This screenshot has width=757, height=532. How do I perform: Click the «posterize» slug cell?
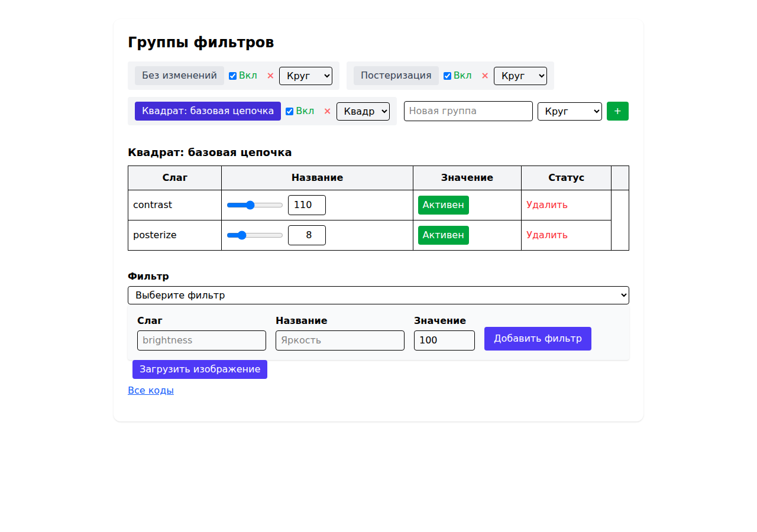175,235
